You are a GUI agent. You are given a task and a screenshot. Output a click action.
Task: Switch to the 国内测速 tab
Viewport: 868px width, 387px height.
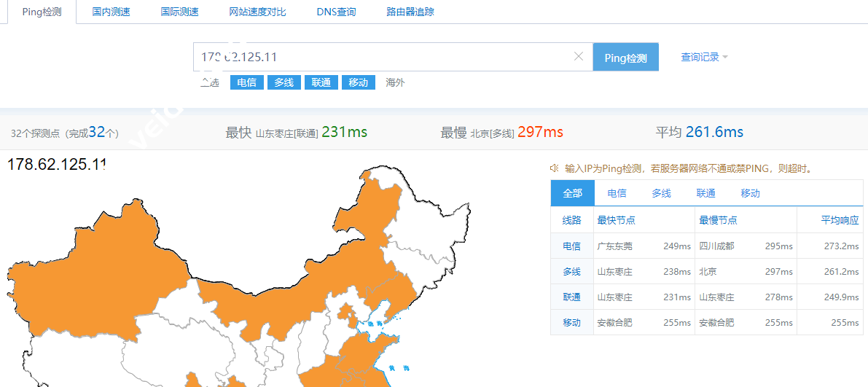tap(112, 12)
